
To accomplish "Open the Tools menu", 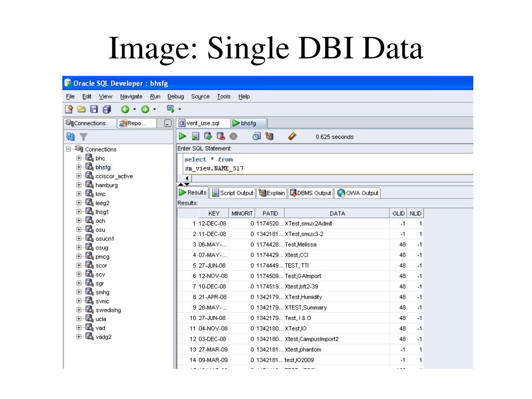I will [x=224, y=96].
